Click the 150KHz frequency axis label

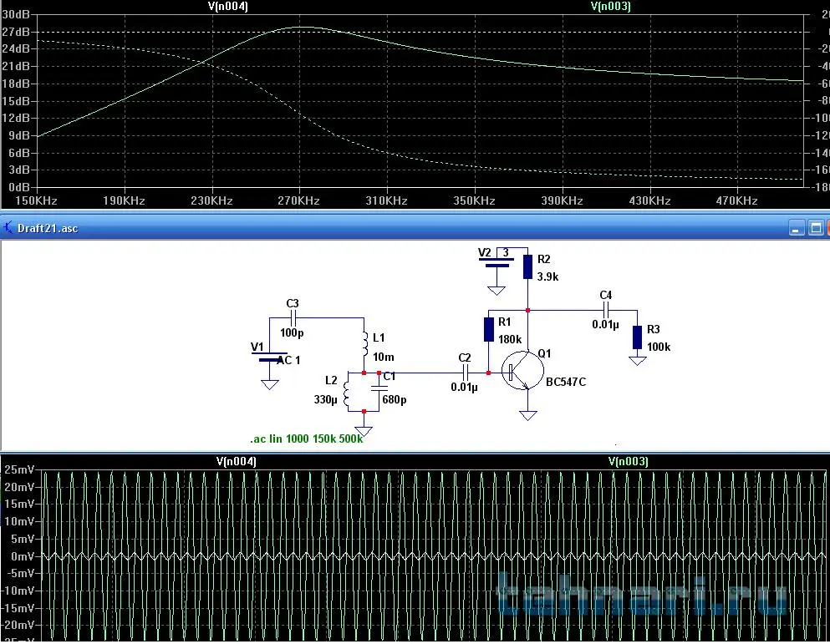[x=36, y=201]
